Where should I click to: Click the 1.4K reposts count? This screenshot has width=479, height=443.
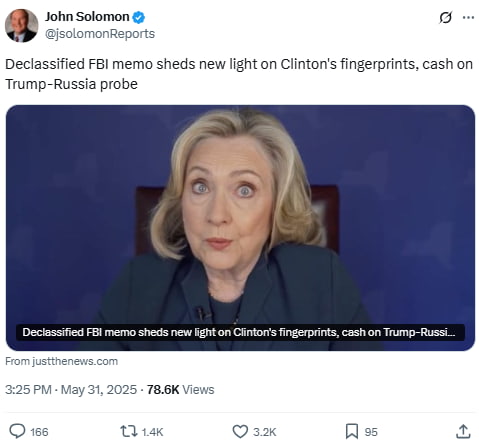[x=152, y=432]
